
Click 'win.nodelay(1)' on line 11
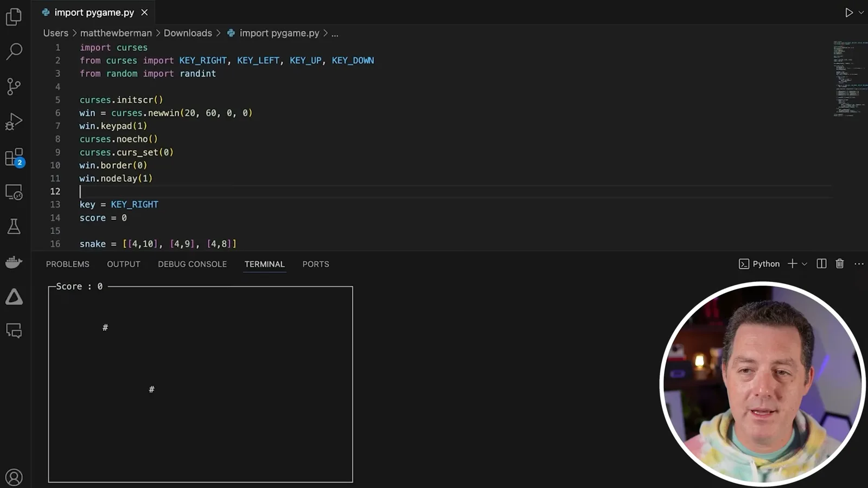[116, 178]
